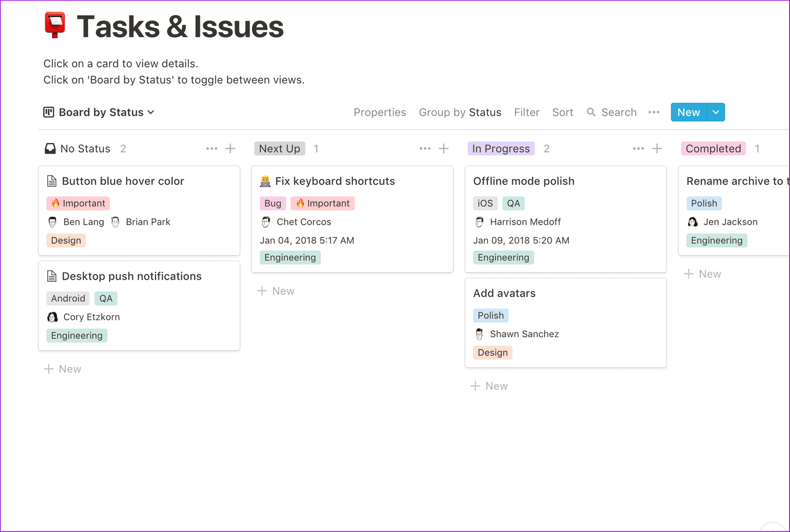
Task: Add a card with the No Status plus icon
Action: (230, 149)
